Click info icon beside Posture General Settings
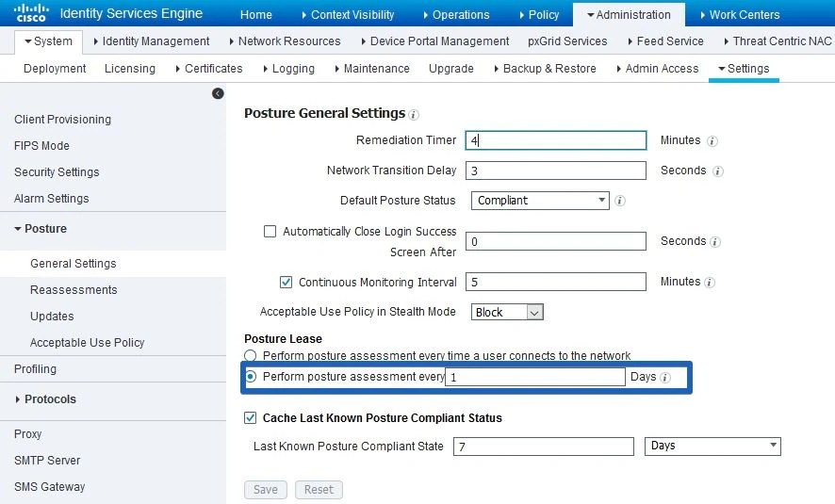 pos(414,114)
